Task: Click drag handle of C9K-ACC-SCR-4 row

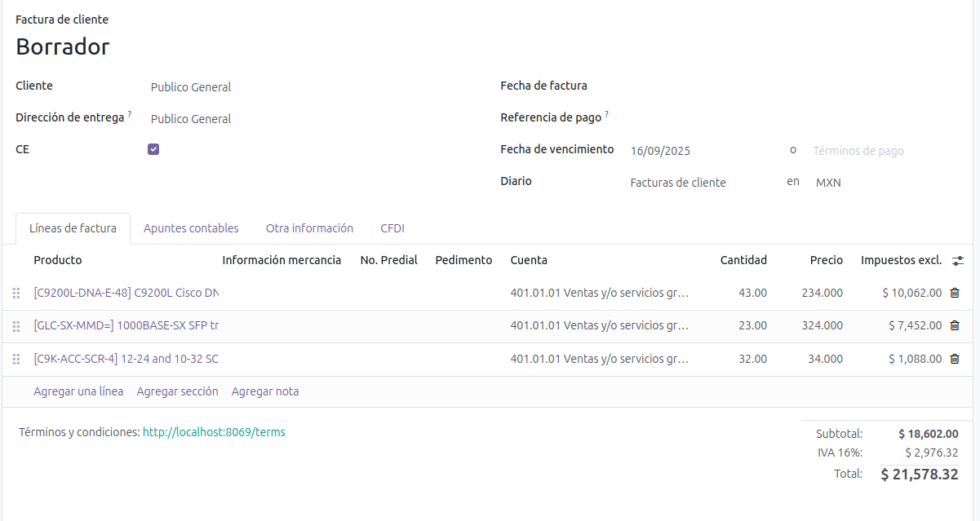Action: tap(16, 360)
